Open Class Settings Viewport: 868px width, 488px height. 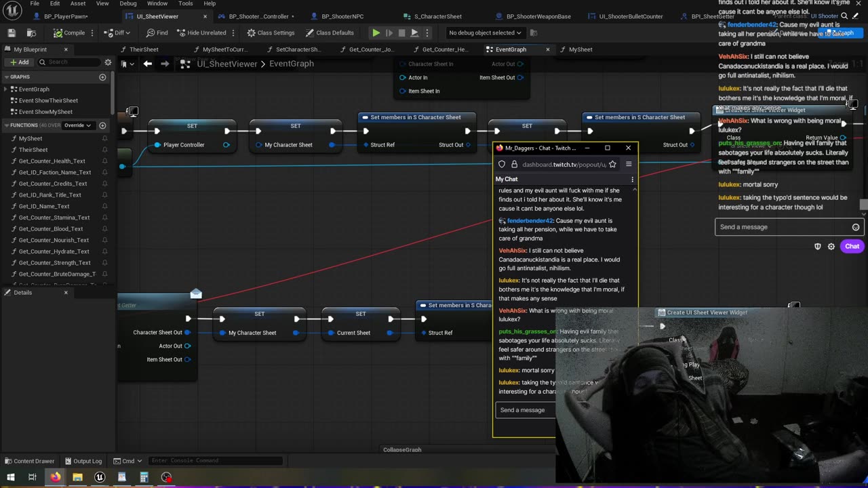[271, 33]
